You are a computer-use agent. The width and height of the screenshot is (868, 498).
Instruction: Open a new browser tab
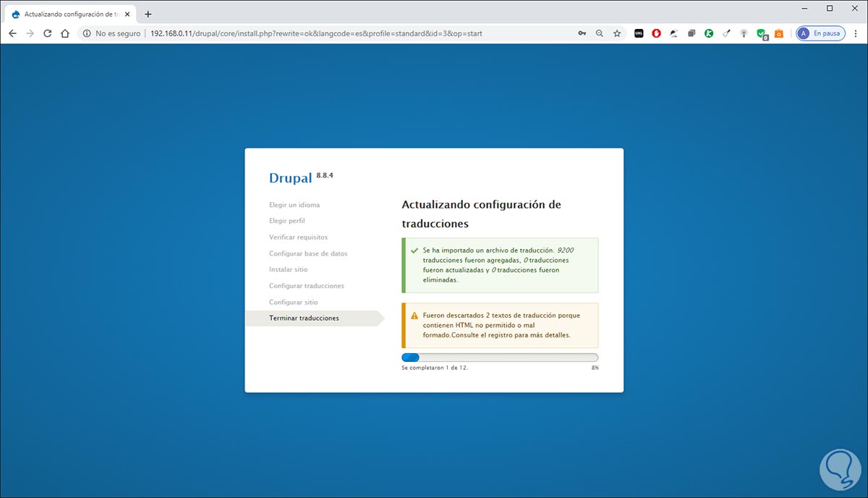(x=148, y=14)
